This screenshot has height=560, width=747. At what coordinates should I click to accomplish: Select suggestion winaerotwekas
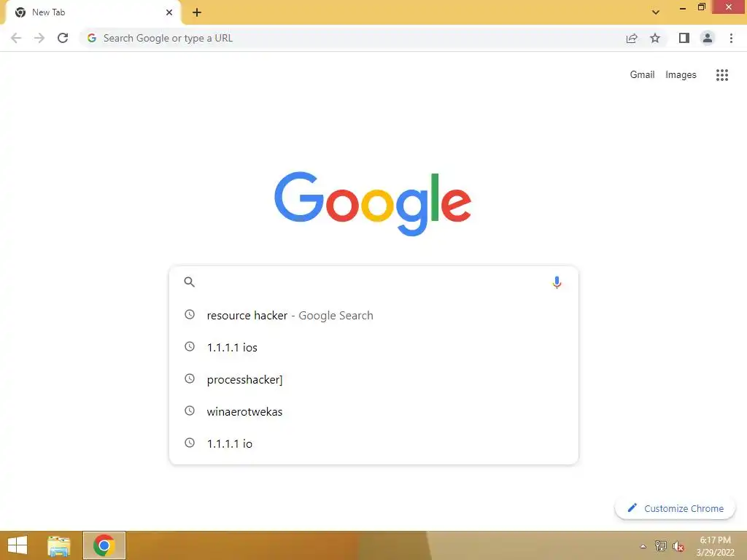(373, 411)
